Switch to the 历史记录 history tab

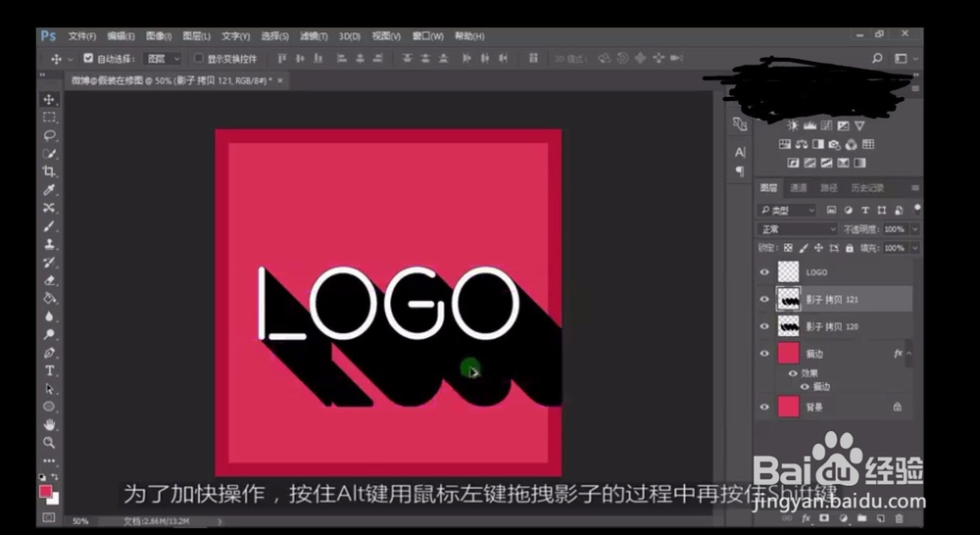[867, 187]
